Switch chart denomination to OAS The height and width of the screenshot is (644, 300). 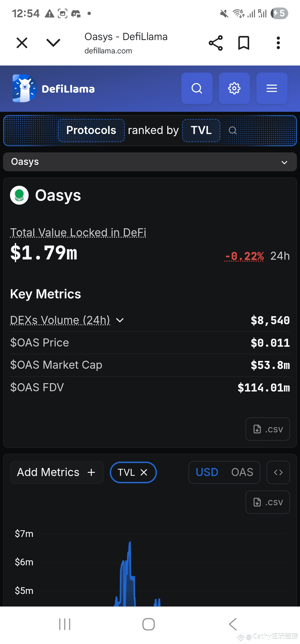coord(242,472)
